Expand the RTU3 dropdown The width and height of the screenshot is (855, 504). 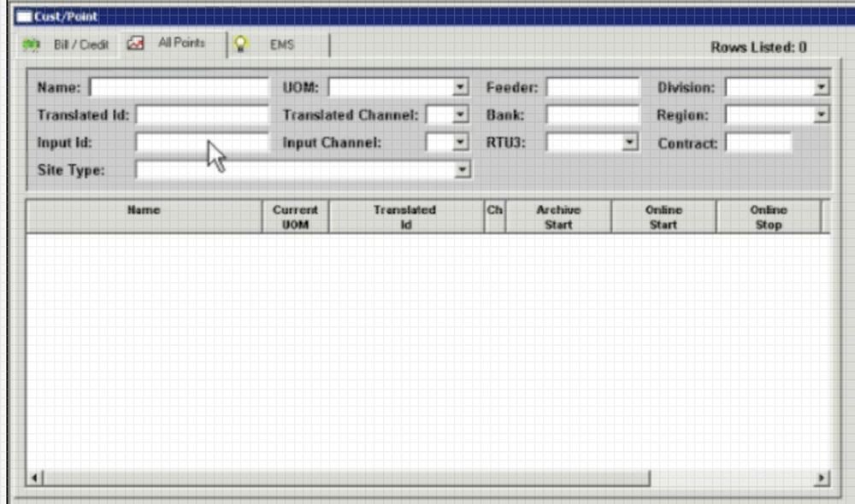630,143
